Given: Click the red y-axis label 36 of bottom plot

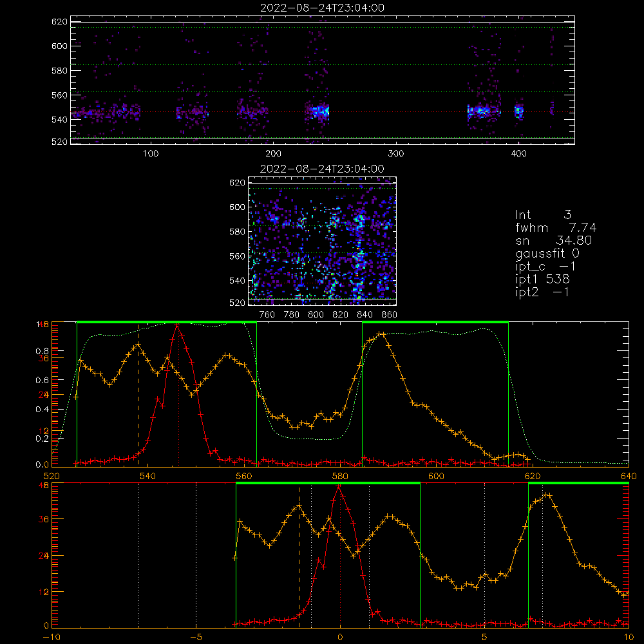Looking at the screenshot, I should 44,519.
